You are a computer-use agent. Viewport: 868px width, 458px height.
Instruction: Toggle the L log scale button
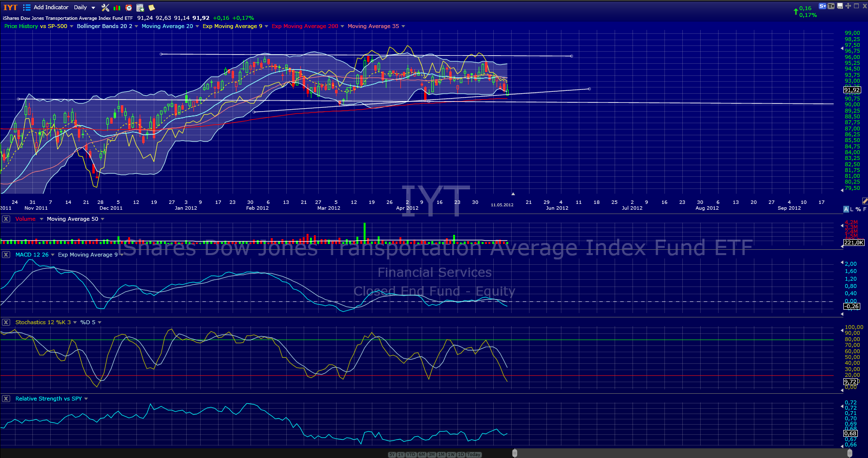click(x=852, y=209)
